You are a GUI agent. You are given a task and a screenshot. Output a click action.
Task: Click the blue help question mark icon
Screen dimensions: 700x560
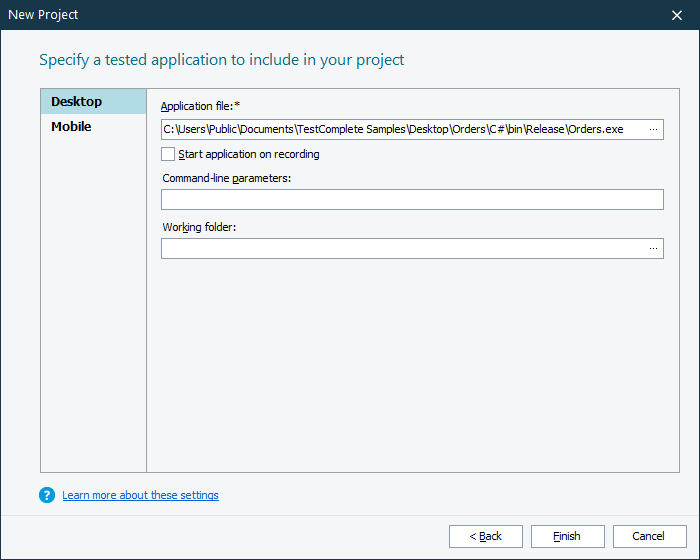coord(47,495)
